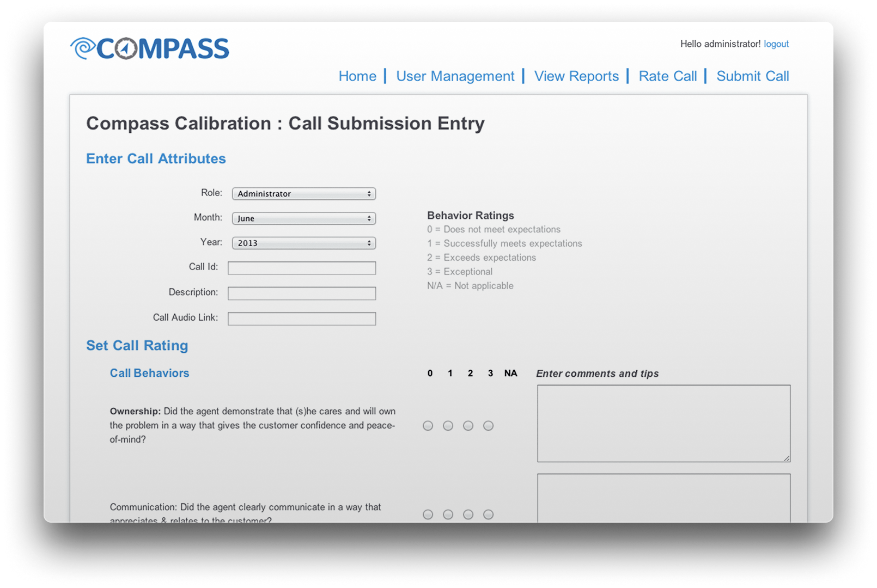The width and height of the screenshot is (877, 588).
Task: Select rating 0 for Communication
Action: pyautogui.click(x=428, y=514)
